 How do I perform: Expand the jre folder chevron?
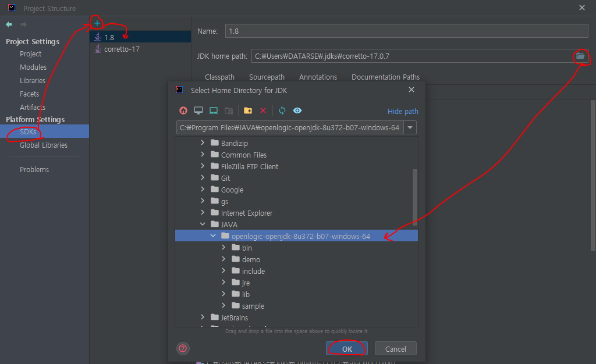click(223, 283)
